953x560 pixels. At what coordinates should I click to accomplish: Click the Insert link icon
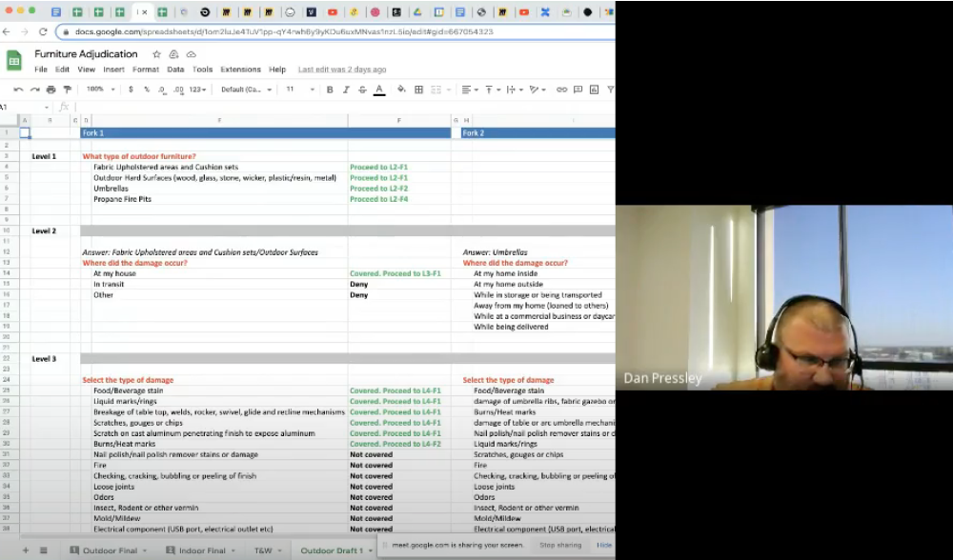click(561, 90)
